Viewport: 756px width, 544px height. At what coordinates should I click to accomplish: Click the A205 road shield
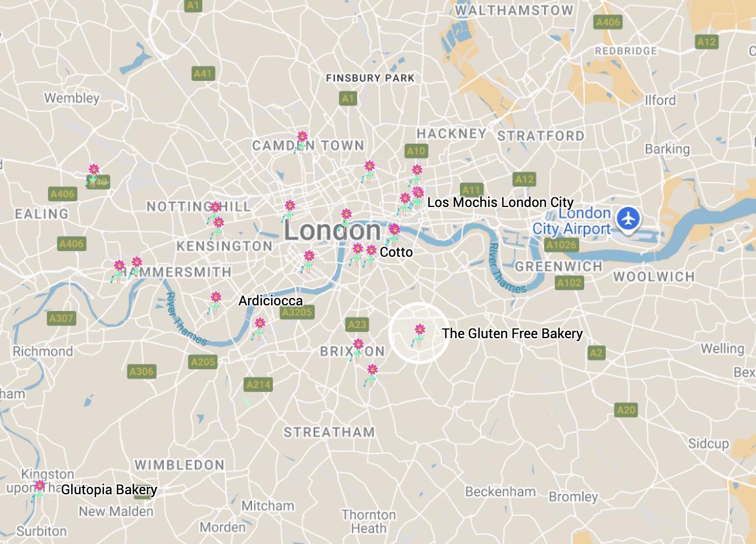click(x=203, y=362)
